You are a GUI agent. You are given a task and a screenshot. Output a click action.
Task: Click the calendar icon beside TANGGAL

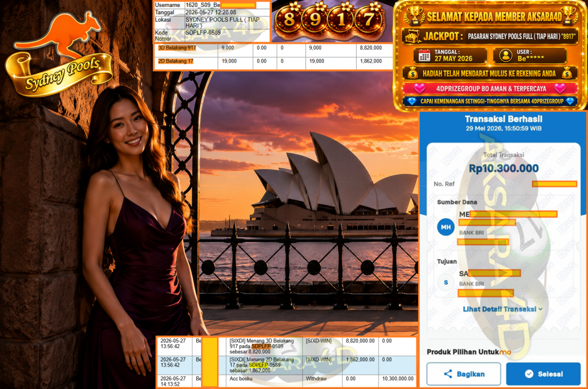[424, 56]
